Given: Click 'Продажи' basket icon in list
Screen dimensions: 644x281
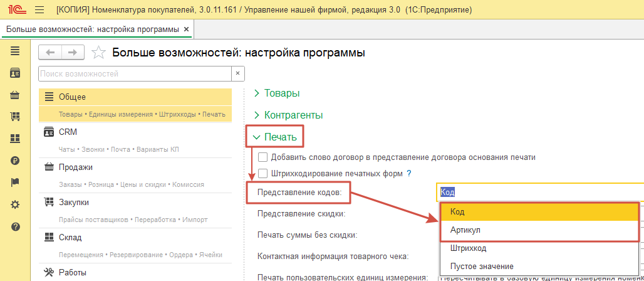Looking at the screenshot, I should click(49, 167).
